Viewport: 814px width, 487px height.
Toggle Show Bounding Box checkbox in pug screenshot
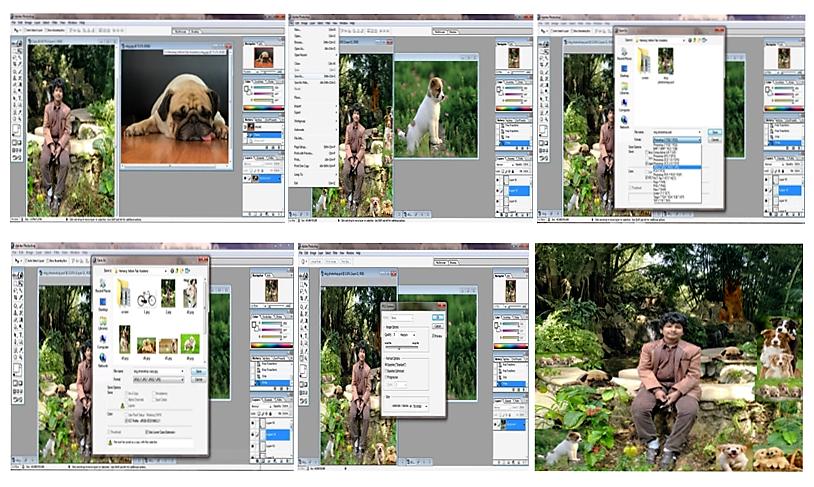(x=47, y=30)
